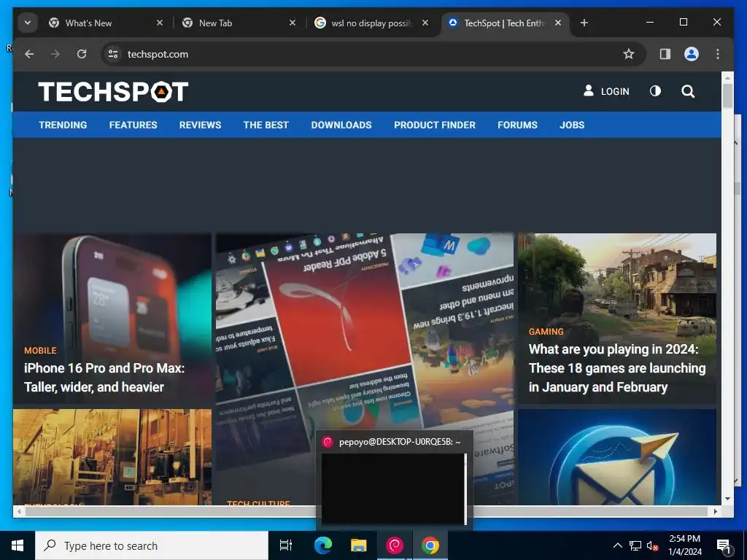
Task: Click Chrome icon in taskbar
Action: click(430, 545)
